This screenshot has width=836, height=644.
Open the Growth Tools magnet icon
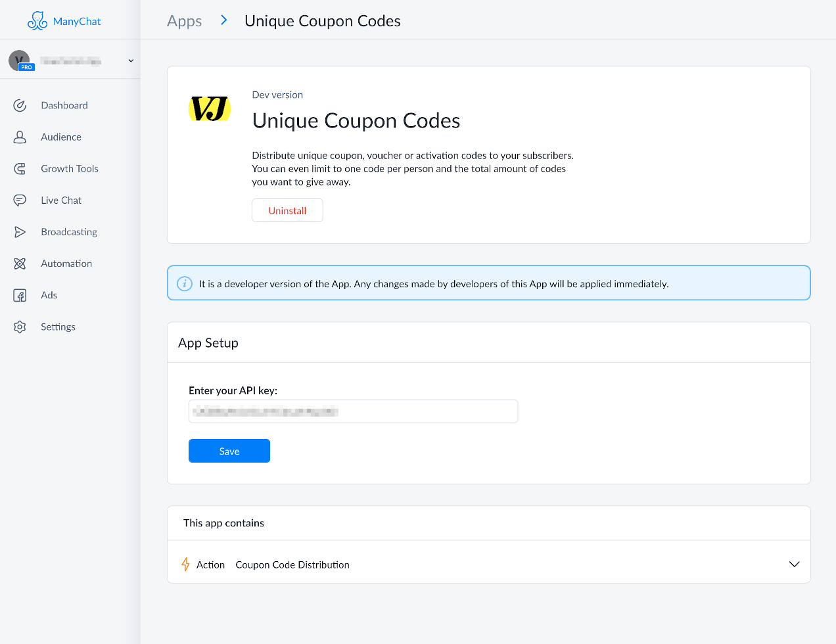coord(20,168)
